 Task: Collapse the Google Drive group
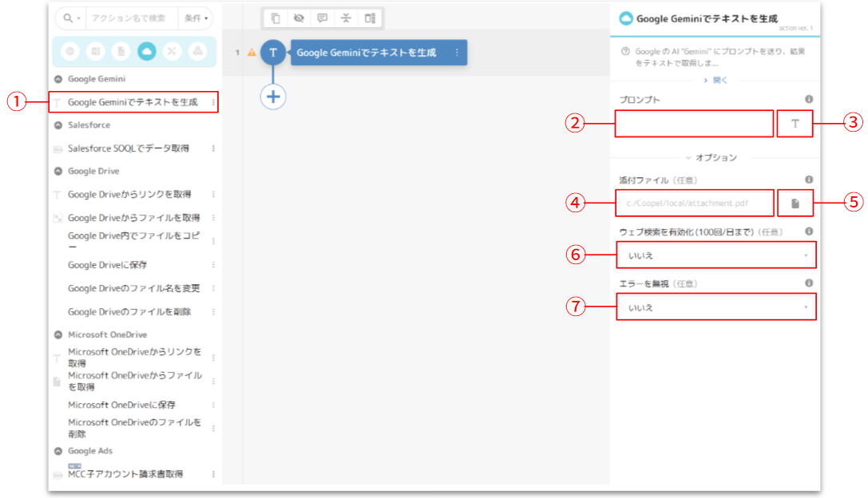point(58,172)
